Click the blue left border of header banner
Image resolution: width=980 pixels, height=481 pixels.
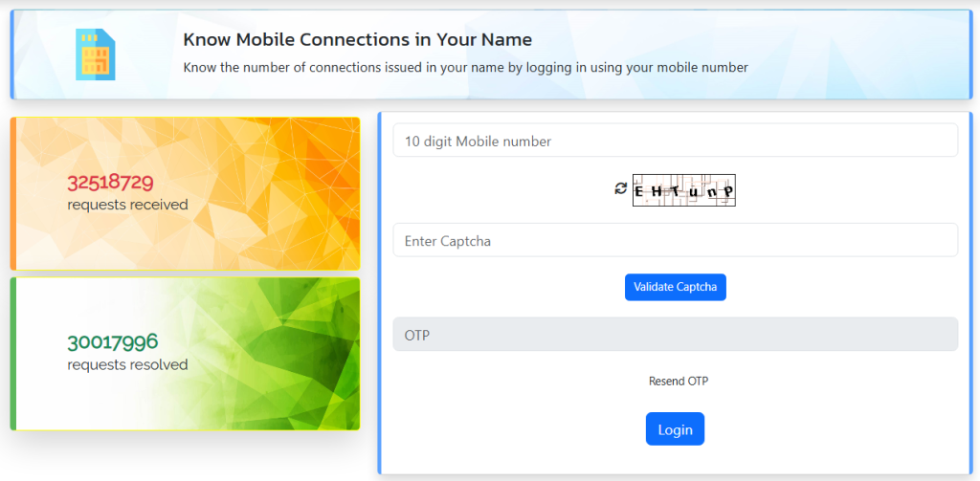12,54
